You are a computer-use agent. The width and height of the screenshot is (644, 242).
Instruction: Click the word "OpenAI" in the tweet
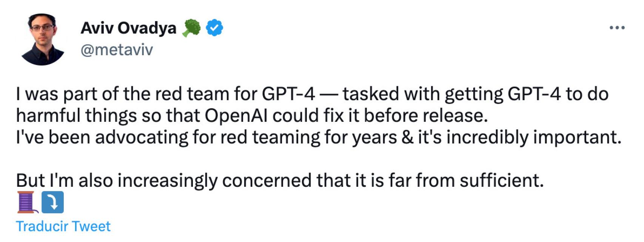236,116
